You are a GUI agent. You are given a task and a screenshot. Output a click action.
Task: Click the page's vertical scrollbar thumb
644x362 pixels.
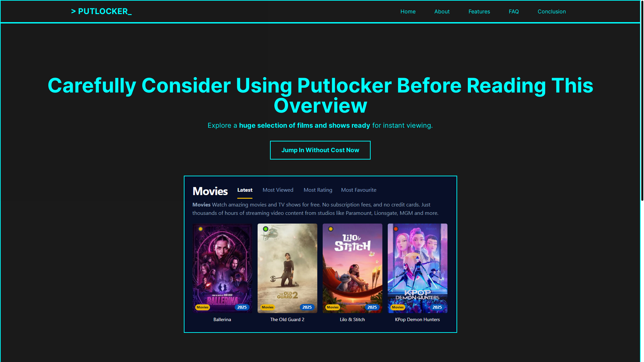[642, 101]
